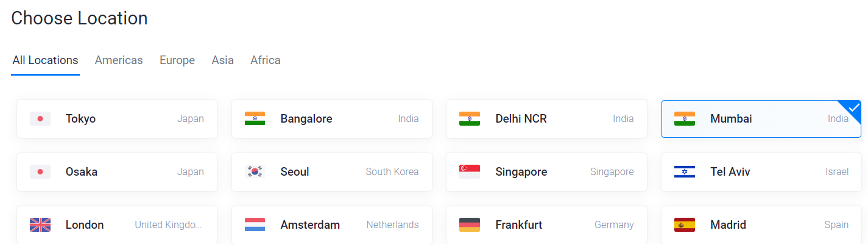Click the Netherlands flag beside Amsterdam

[255, 225]
